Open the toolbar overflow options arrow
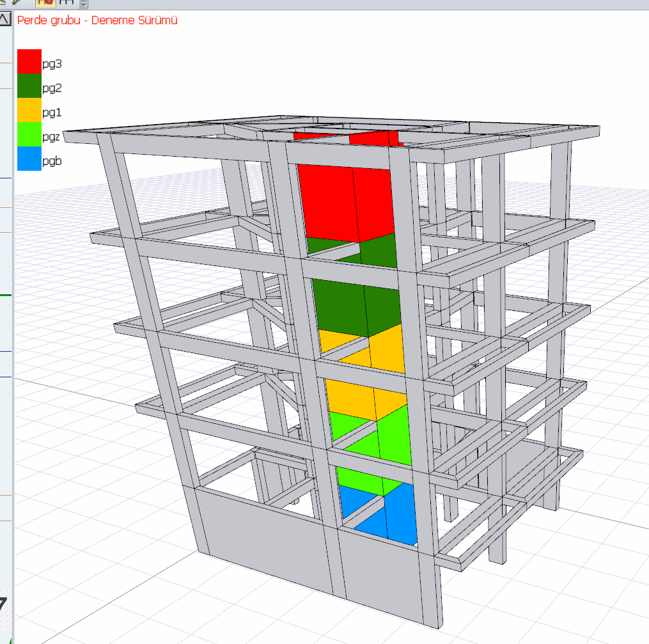 (84, 4)
